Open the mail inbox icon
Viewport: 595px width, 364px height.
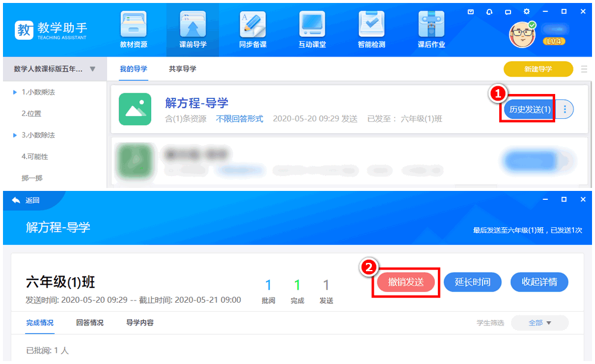[471, 11]
